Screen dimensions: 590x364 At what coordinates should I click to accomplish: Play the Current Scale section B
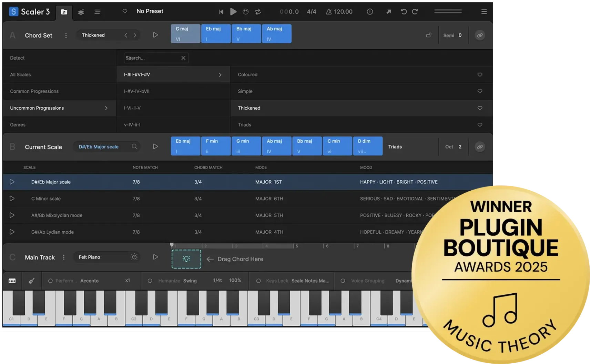click(x=155, y=146)
